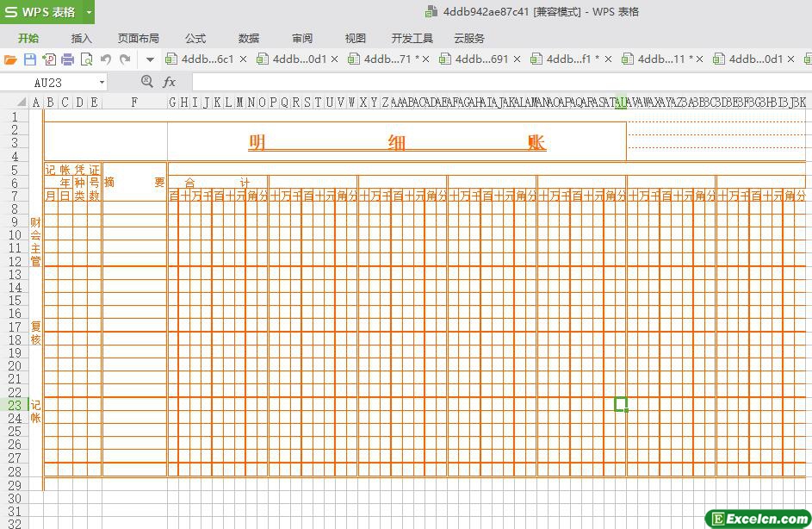The width and height of the screenshot is (812, 529).
Task: Click the 记帐凭证 header cell
Action: (72, 170)
